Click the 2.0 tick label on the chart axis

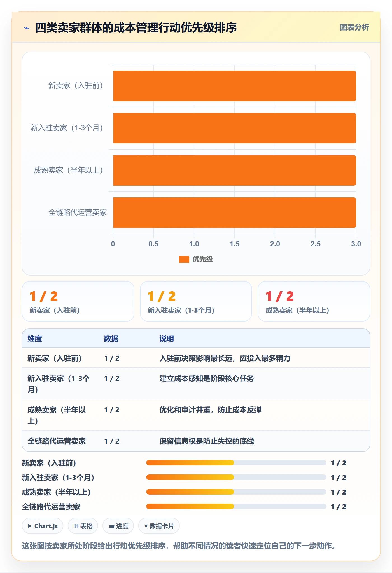tap(275, 244)
